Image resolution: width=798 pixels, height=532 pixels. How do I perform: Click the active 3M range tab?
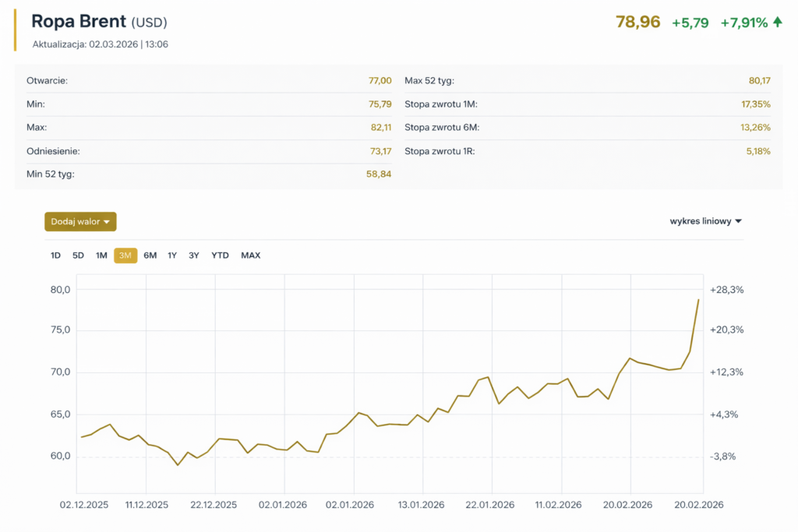pos(125,255)
